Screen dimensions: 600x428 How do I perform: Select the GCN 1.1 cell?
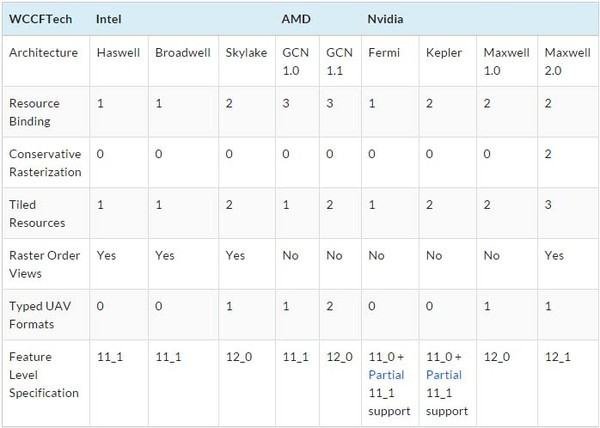337,60
